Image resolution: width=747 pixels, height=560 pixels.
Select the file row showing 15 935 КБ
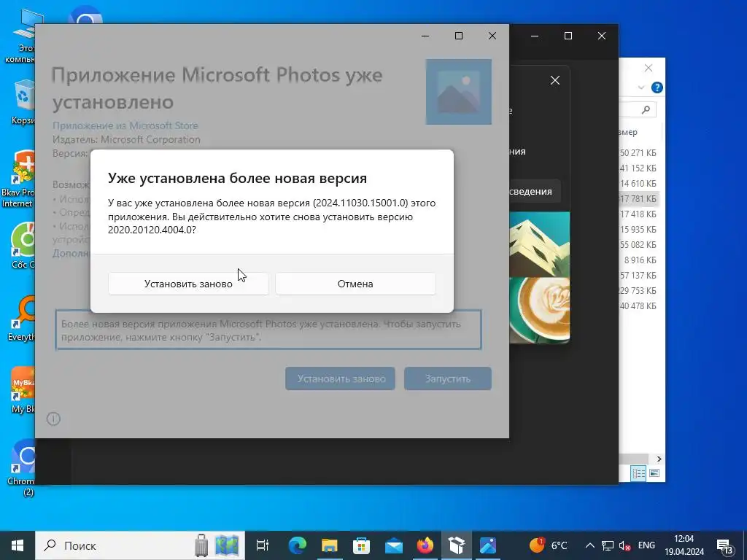(x=639, y=230)
